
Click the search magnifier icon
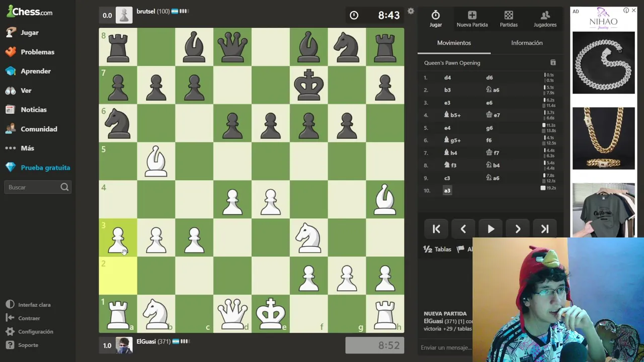pyautogui.click(x=64, y=187)
